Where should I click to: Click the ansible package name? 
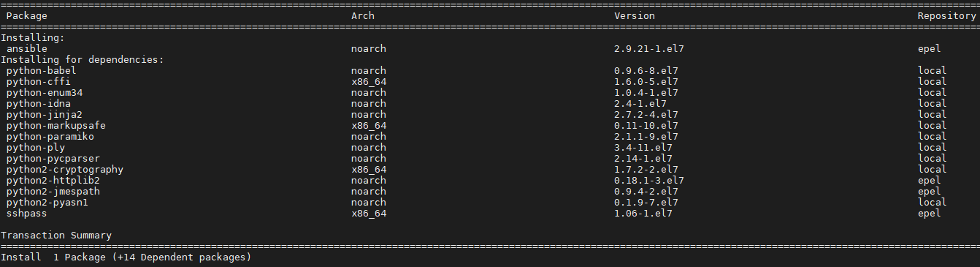click(27, 49)
